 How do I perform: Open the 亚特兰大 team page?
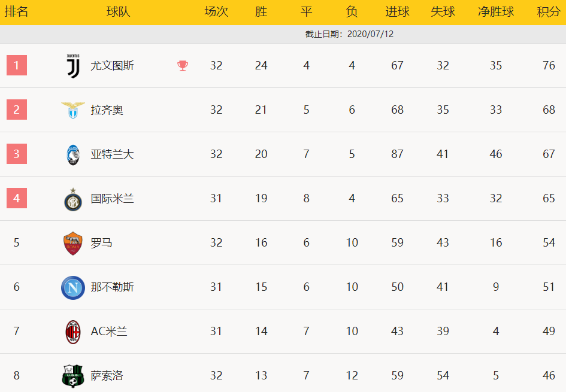pos(112,154)
